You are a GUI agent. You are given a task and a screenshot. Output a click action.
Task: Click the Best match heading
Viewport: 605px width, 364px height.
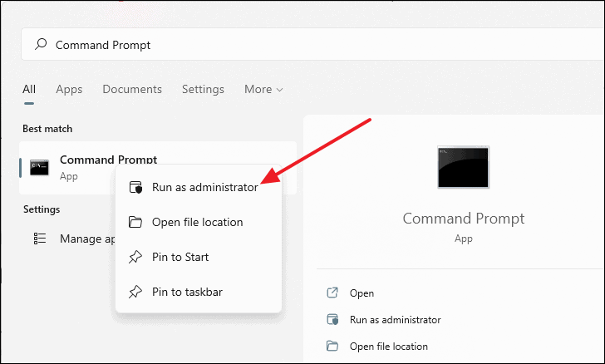pyautogui.click(x=47, y=129)
